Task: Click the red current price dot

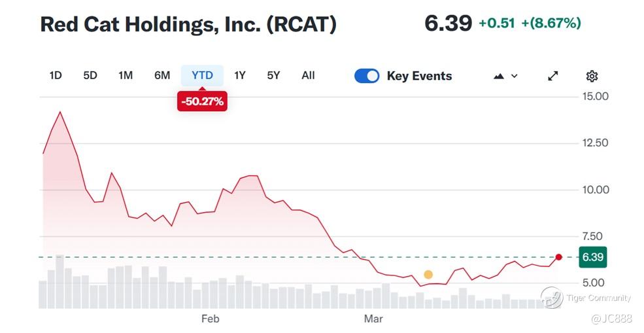Action: (558, 256)
